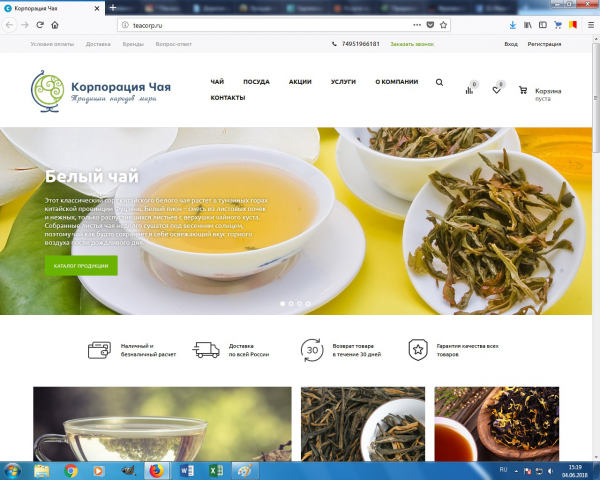Screen dimensions: 600x480
Task: Open new tab with plus button
Action: click(x=112, y=8)
